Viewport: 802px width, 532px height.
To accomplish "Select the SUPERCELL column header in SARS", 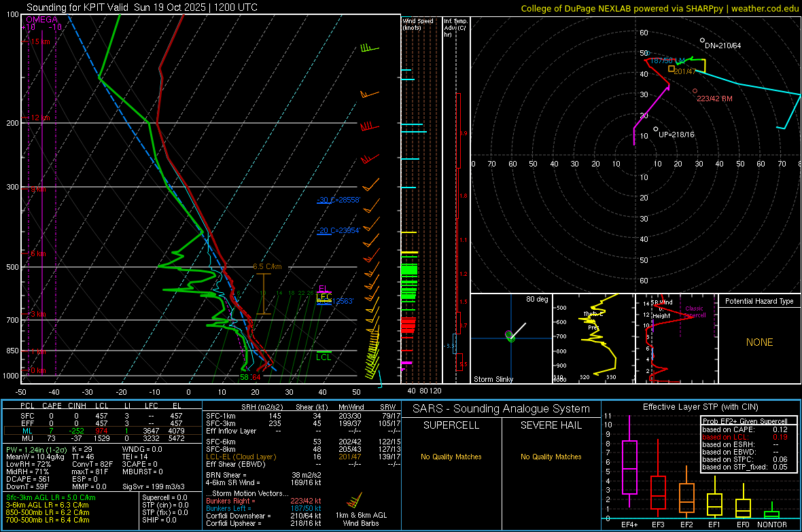I will (451, 425).
